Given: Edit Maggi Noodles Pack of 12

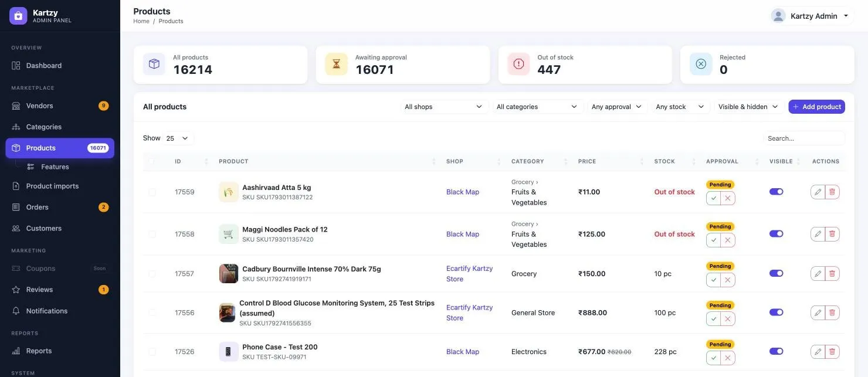Looking at the screenshot, I should pos(818,234).
